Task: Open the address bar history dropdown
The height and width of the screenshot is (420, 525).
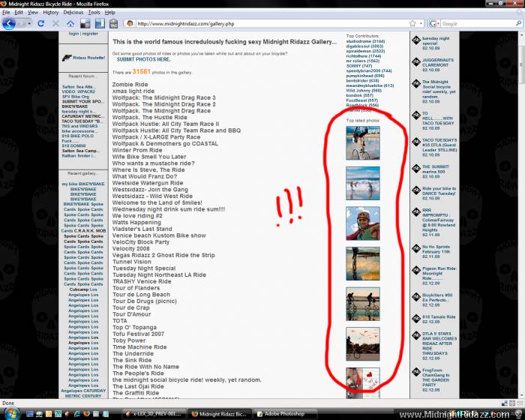Action: point(421,24)
